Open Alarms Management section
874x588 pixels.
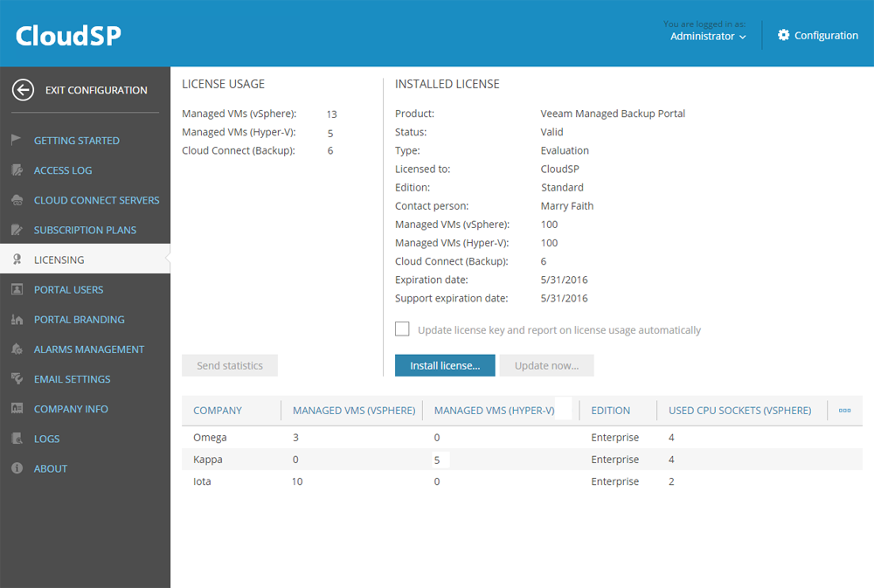pyautogui.click(x=88, y=349)
